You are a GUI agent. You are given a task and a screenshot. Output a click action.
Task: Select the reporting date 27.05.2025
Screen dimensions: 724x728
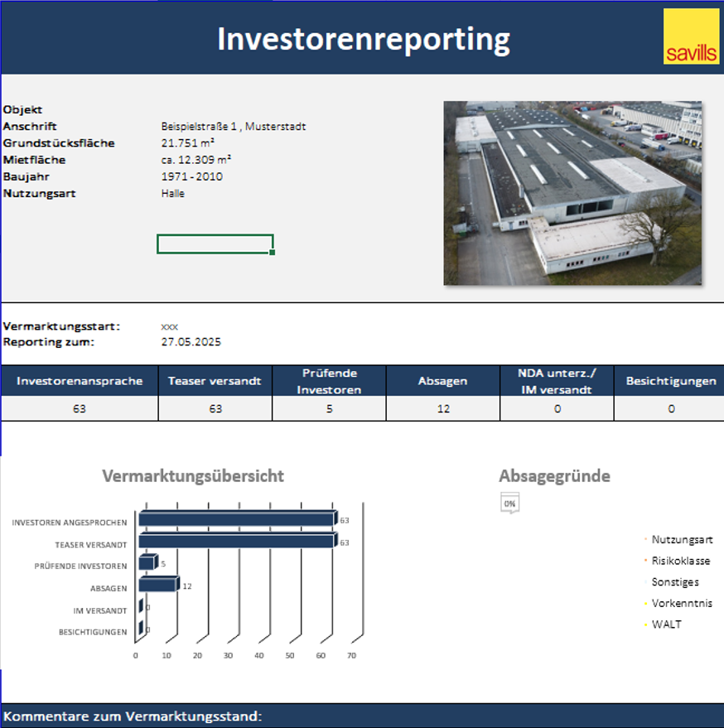tap(191, 341)
